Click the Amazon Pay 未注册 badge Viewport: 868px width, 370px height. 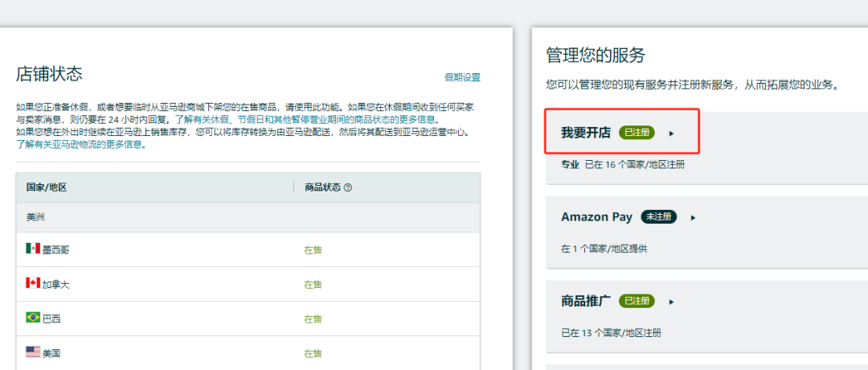pos(658,217)
